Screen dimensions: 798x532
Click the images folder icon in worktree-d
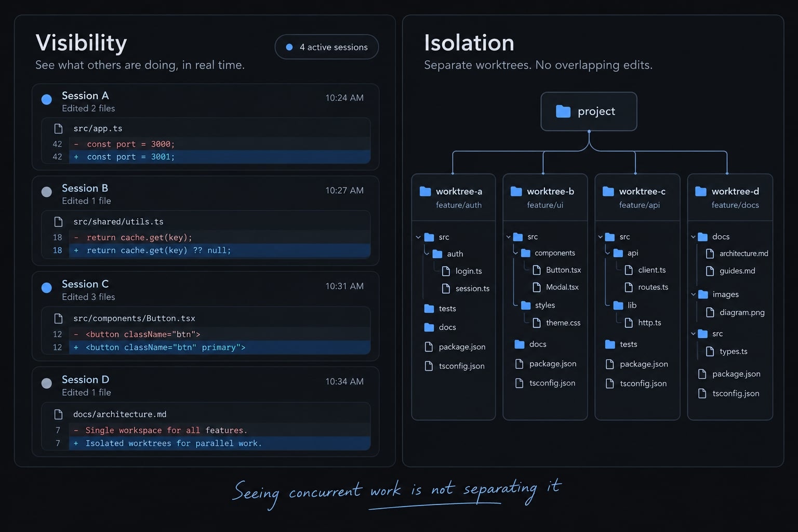[x=703, y=294]
